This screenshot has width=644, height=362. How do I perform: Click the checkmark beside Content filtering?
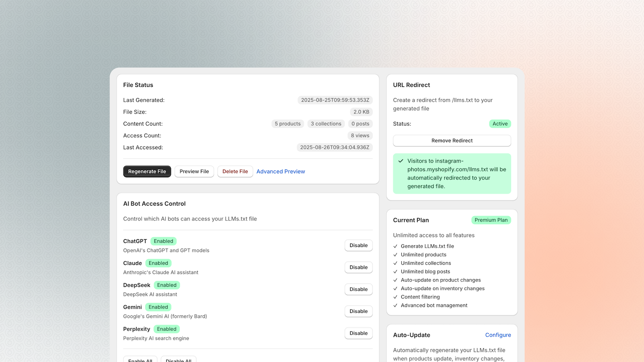pyautogui.click(x=395, y=297)
